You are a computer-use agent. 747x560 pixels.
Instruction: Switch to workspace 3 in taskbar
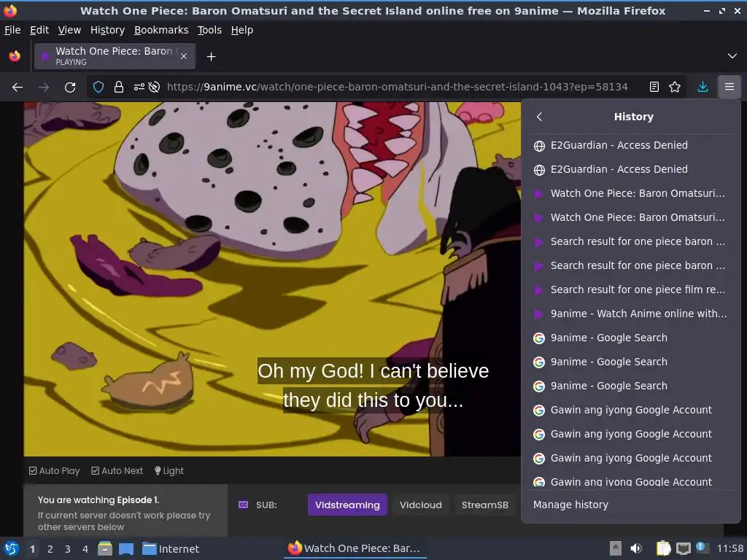(x=68, y=548)
